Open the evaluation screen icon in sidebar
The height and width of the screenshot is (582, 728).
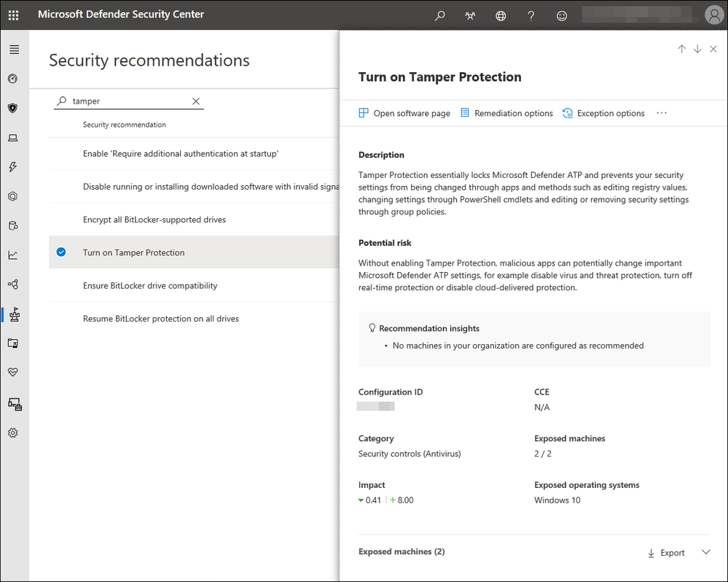13,344
